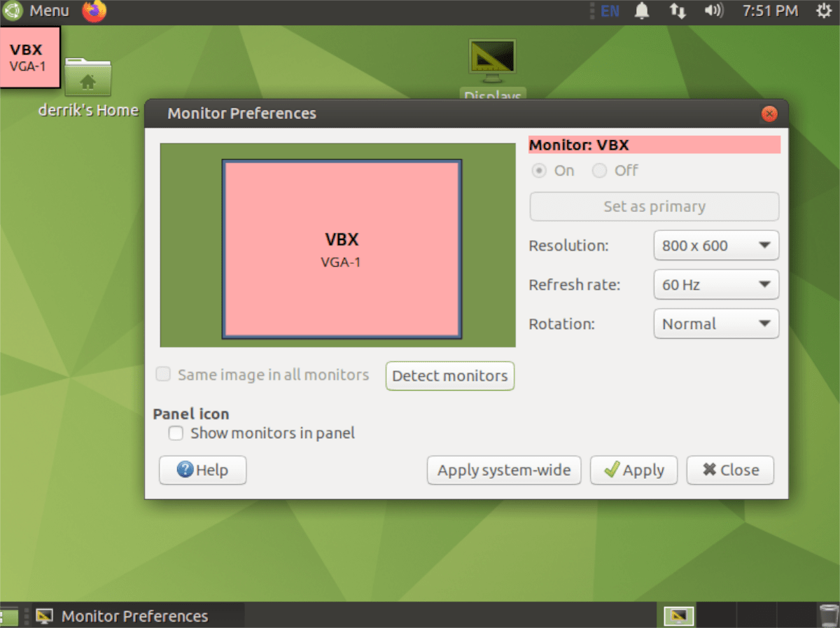This screenshot has height=628, width=840.
Task: Apply monitor settings system-wide
Action: click(503, 470)
